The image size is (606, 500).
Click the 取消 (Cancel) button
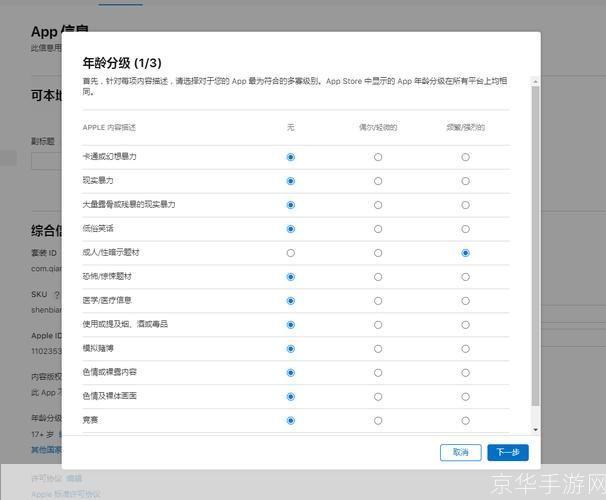point(460,452)
